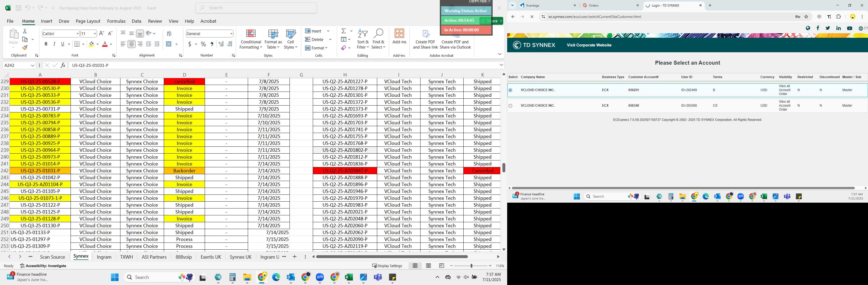Select account 656340 radio button
Viewport: 868px width, 285px height.
510,106
